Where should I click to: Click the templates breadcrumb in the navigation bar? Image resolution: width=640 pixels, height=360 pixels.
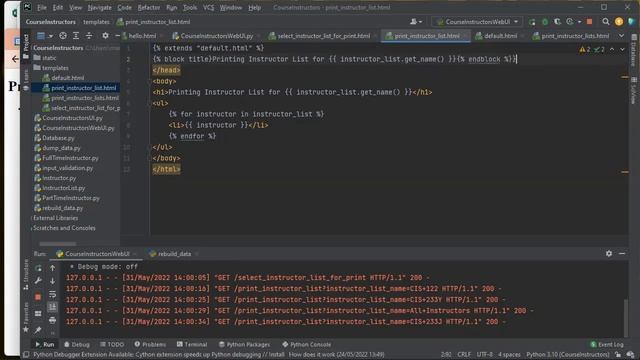point(96,22)
